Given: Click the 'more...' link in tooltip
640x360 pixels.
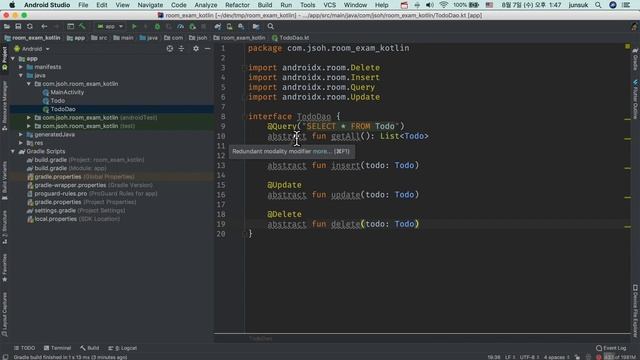Looking at the screenshot, I should click(x=322, y=151).
